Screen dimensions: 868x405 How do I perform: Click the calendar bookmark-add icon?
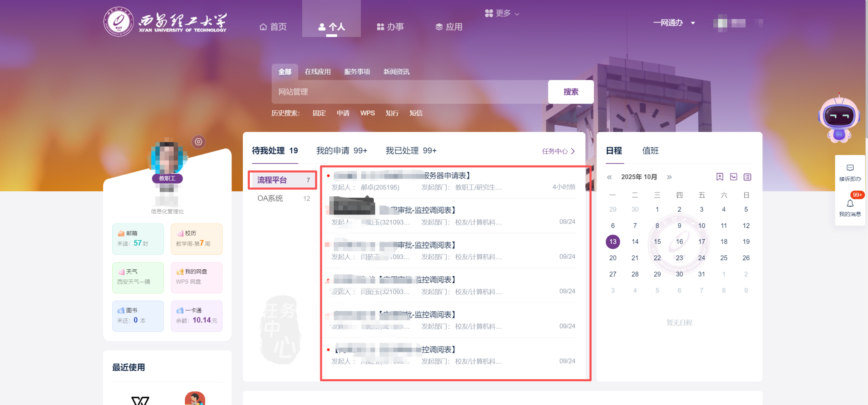tap(720, 177)
